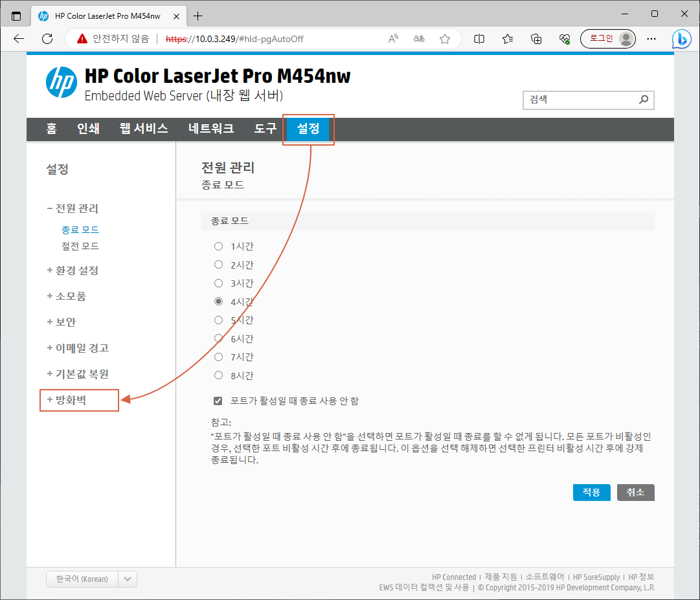Open the 인쇄 tab

[x=89, y=129]
